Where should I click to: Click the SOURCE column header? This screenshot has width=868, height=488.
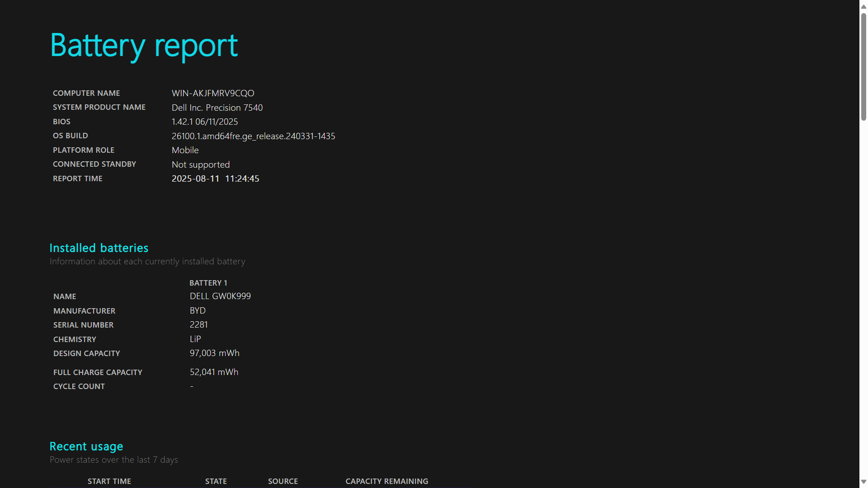pyautogui.click(x=283, y=481)
